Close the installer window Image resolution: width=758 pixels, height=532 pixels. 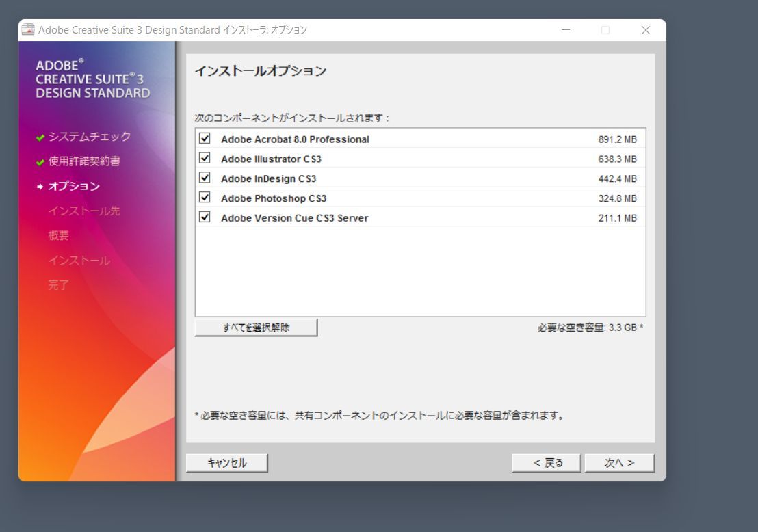click(645, 30)
